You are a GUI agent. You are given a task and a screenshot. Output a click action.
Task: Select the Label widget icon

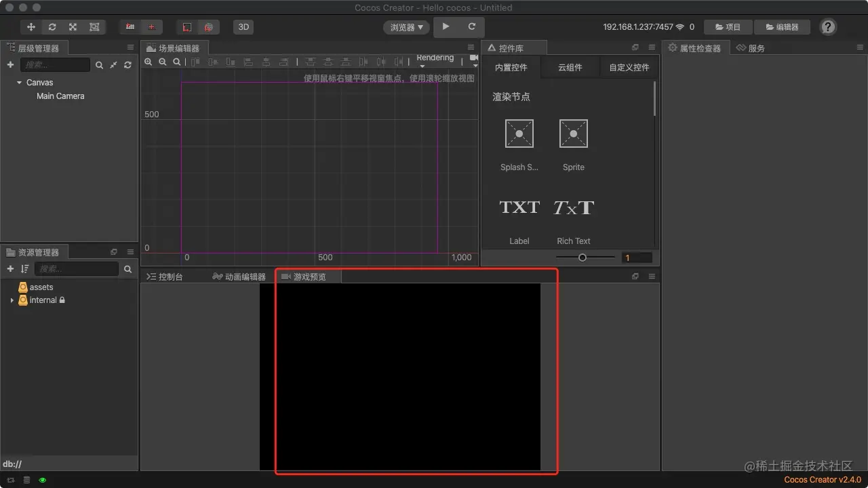coord(519,207)
